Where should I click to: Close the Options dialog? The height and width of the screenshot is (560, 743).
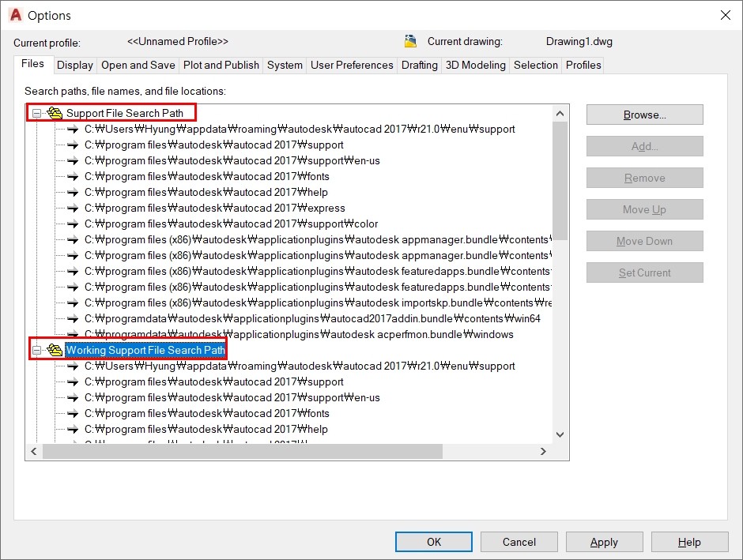pyautogui.click(x=725, y=15)
